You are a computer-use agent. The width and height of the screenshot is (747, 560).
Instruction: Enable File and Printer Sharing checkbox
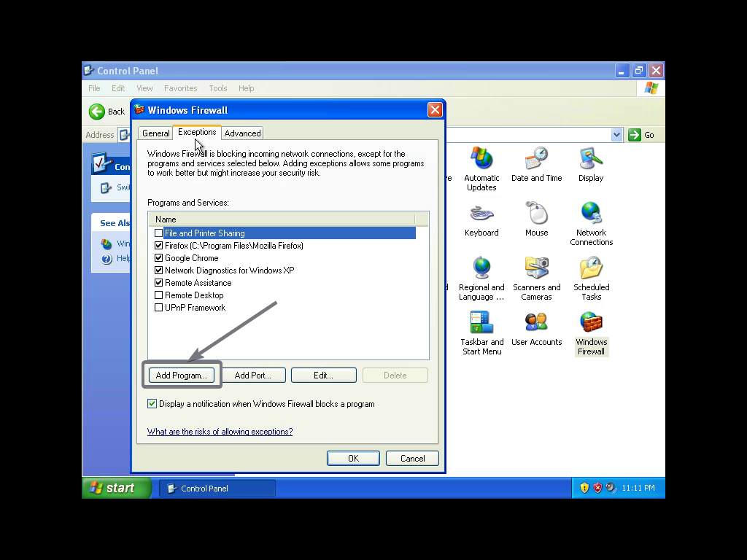point(158,233)
